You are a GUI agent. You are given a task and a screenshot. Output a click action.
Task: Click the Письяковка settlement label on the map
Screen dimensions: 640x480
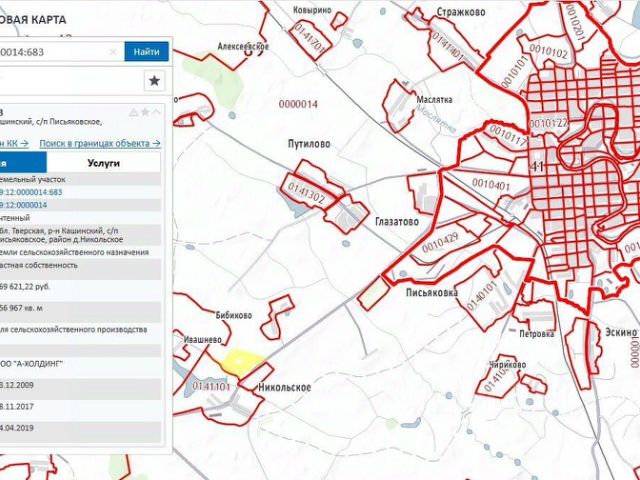(432, 293)
